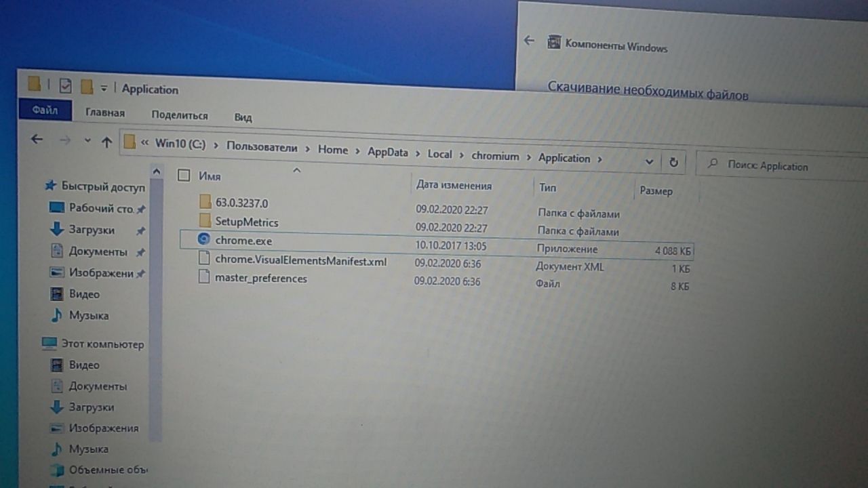Expand the double-chevron at the path start

tap(144, 142)
